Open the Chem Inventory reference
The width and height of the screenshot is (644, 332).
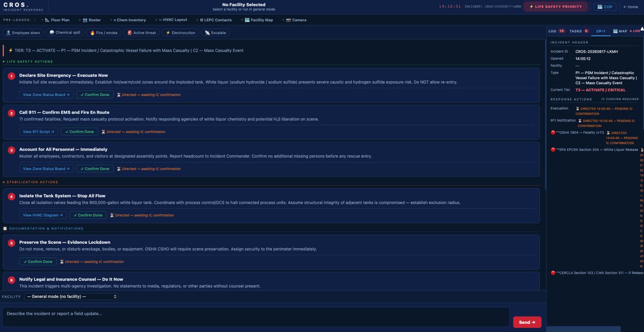(x=129, y=20)
